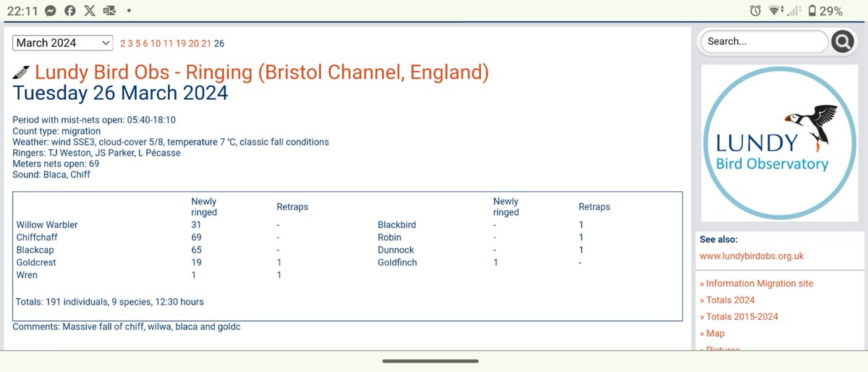Click the Ringers names line
This screenshot has width=868, height=372.
[97, 153]
